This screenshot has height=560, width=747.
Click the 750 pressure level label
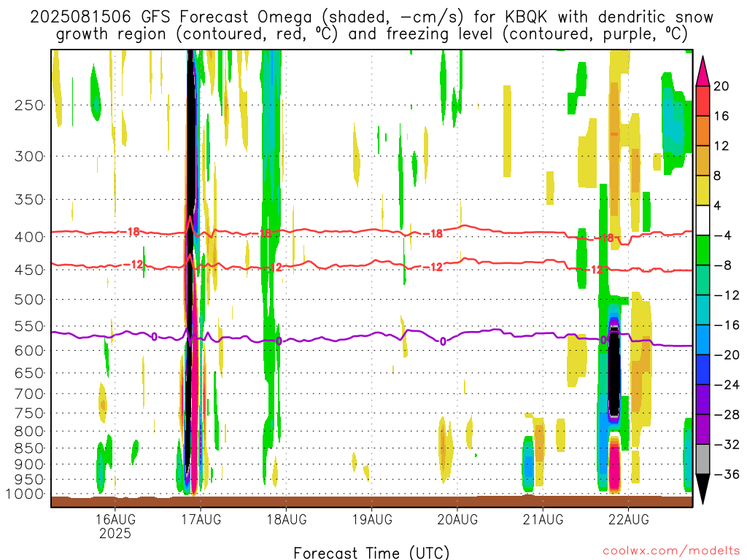[x=28, y=413]
